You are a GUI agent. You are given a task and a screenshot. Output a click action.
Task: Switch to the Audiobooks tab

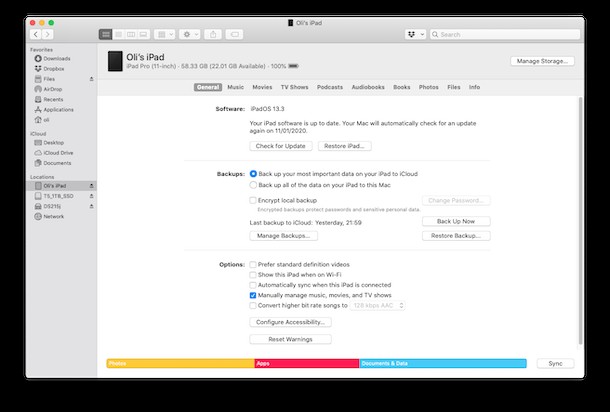368,87
